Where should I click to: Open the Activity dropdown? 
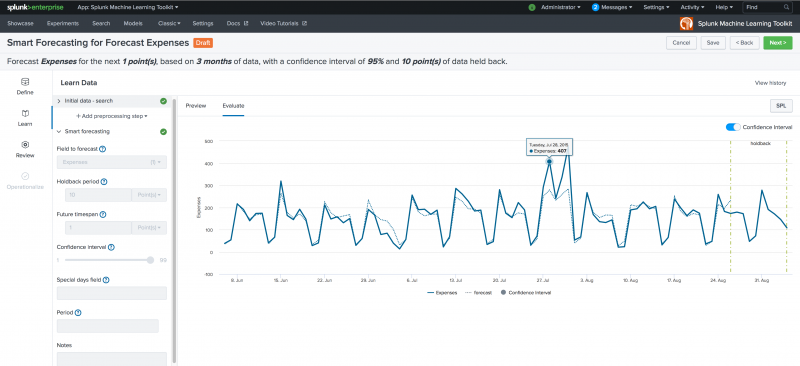pyautogui.click(x=692, y=7)
